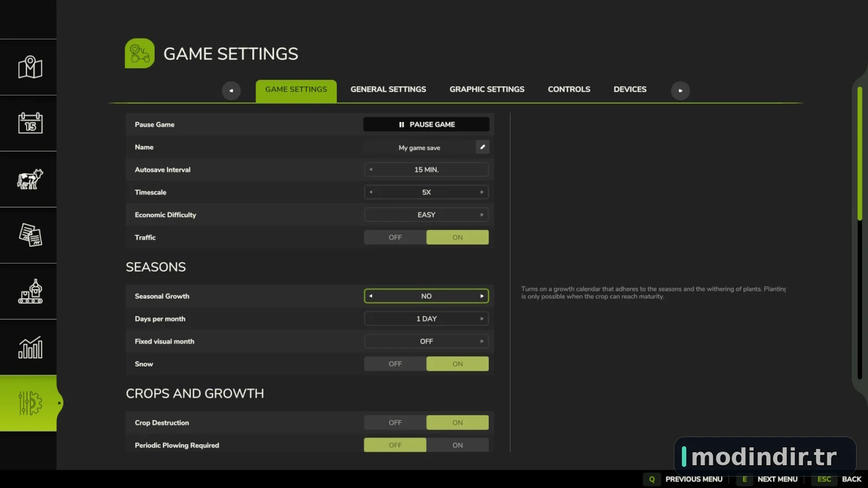
Task: Open the production chains factory icon
Action: coord(30,291)
